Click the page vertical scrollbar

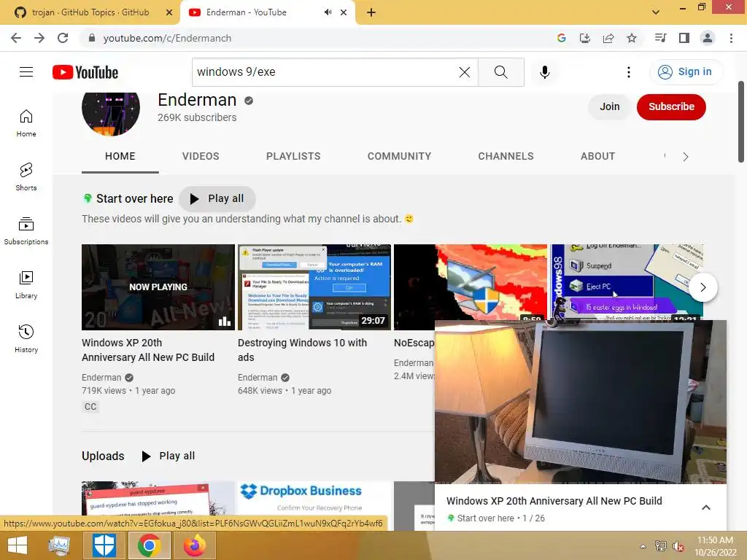pos(741,122)
